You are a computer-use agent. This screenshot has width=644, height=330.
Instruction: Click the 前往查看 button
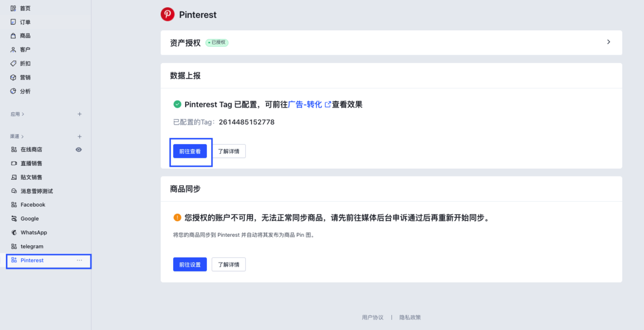[x=190, y=151]
